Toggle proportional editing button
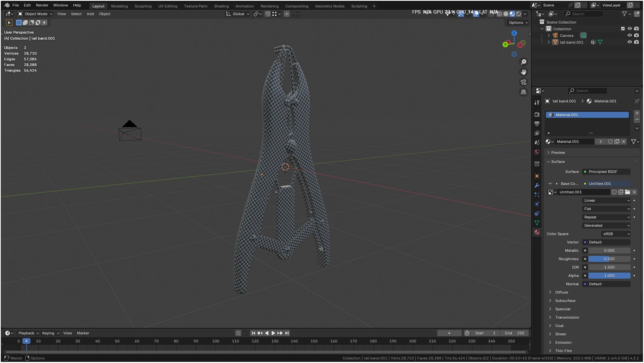This screenshot has width=644, height=363. coord(287,14)
